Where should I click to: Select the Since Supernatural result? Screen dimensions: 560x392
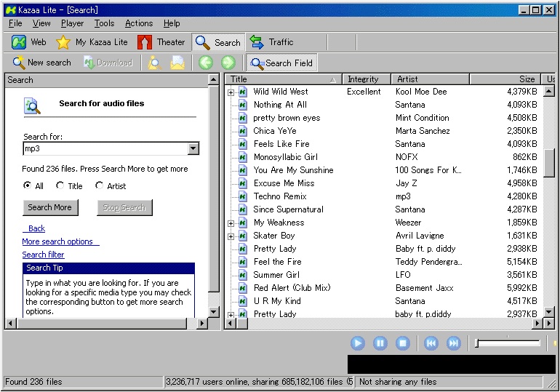(x=288, y=209)
